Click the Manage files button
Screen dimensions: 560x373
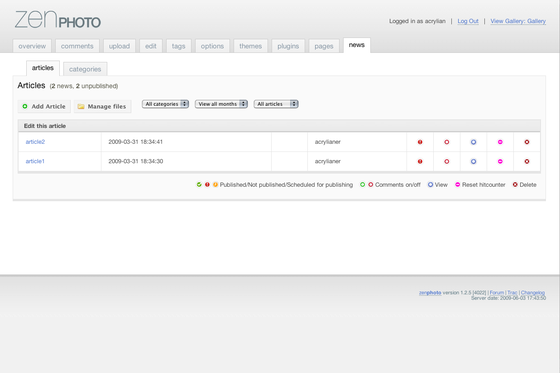(x=102, y=106)
